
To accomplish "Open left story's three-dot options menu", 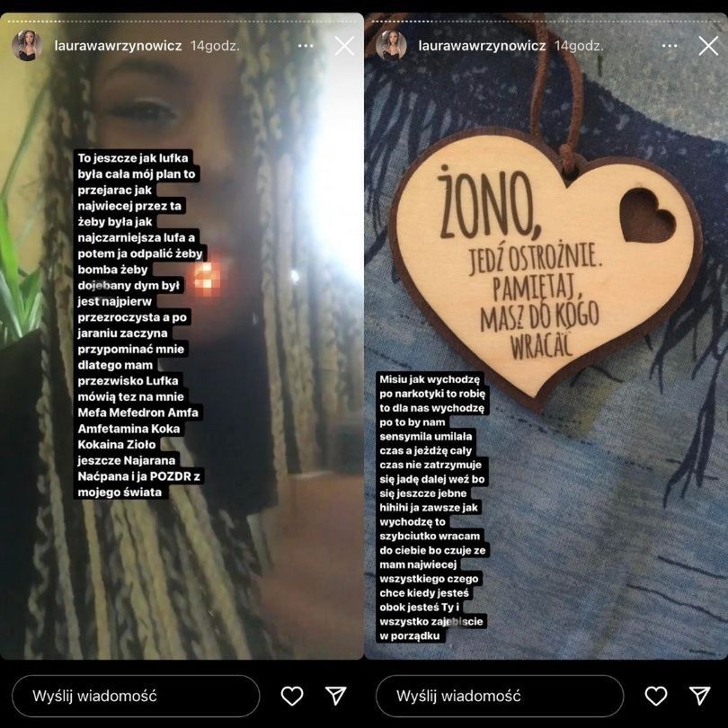I will [x=306, y=46].
